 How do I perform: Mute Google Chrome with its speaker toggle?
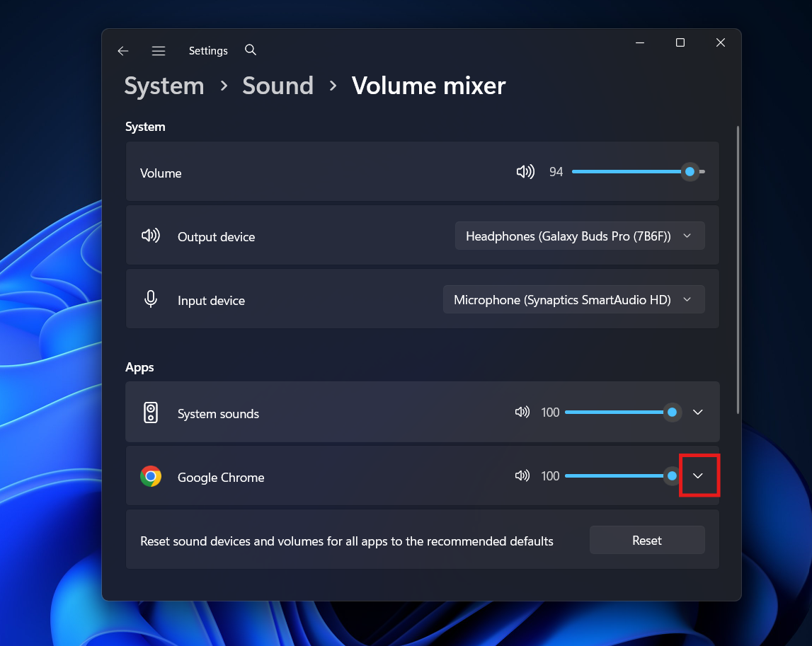click(x=522, y=475)
